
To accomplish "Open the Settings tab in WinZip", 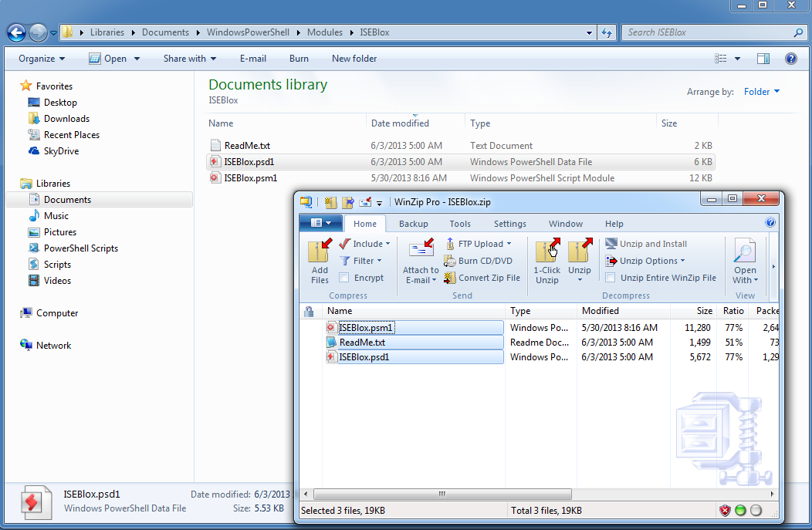I will coord(510,224).
